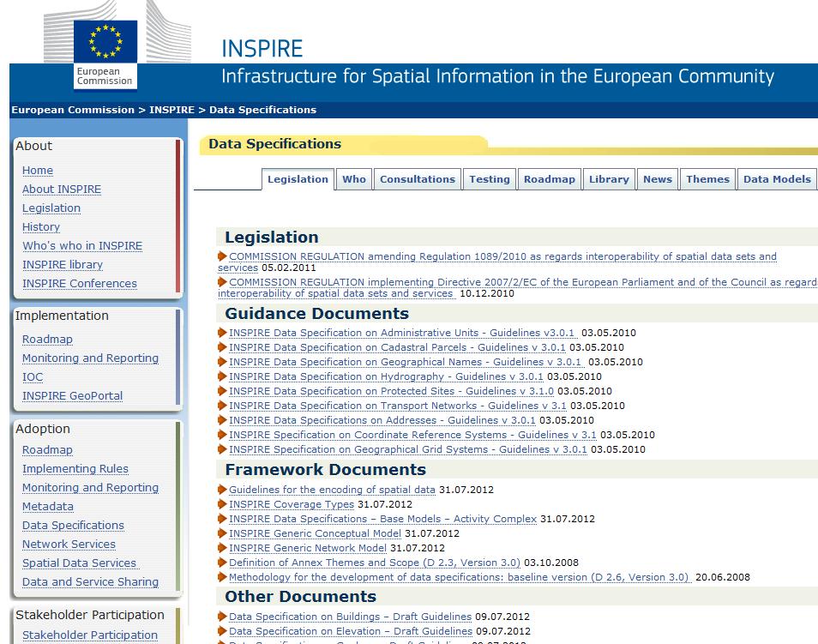The height and width of the screenshot is (644, 818).
Task: Click date 05.02.2011 next to services
Action: click(x=289, y=268)
